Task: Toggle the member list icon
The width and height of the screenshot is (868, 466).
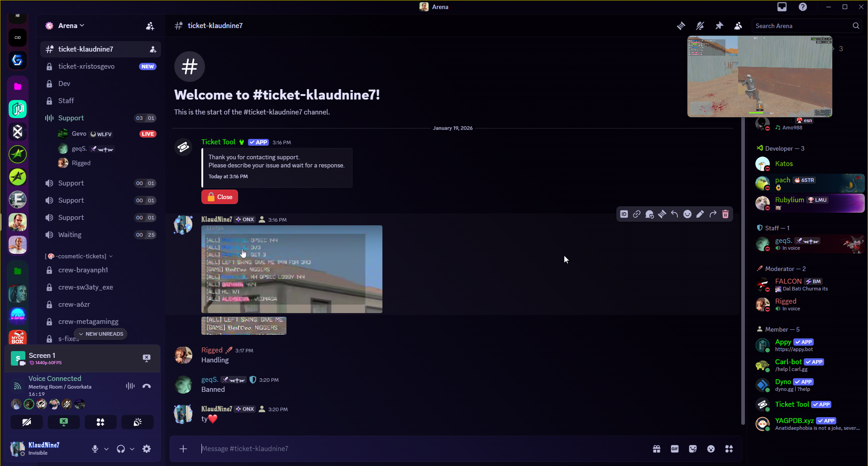Action: (x=738, y=26)
